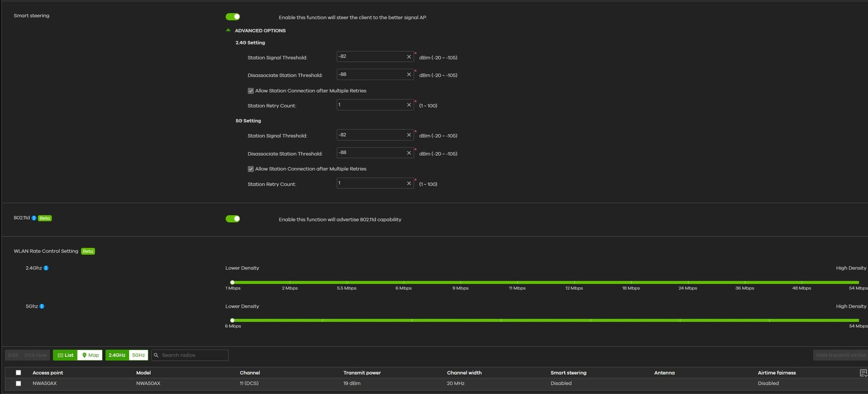
Task: Click the DCS Now button
Action: click(x=35, y=355)
